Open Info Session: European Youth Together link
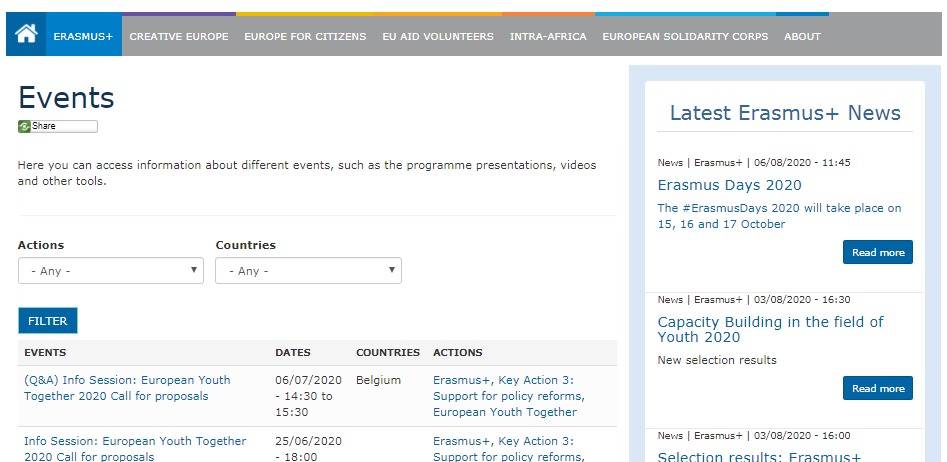Image resolution: width=947 pixels, height=462 pixels. coord(135,449)
